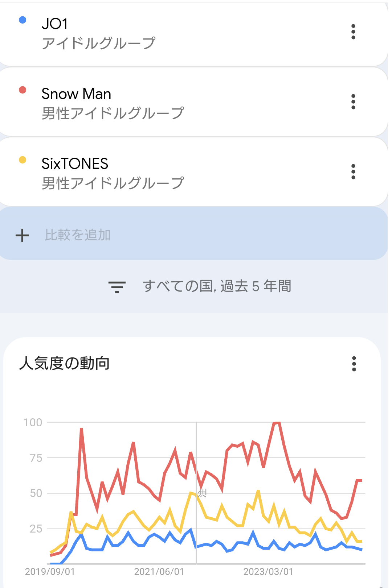Click the 人気度の動向 chart title
This screenshot has width=392, height=588.
(64, 363)
